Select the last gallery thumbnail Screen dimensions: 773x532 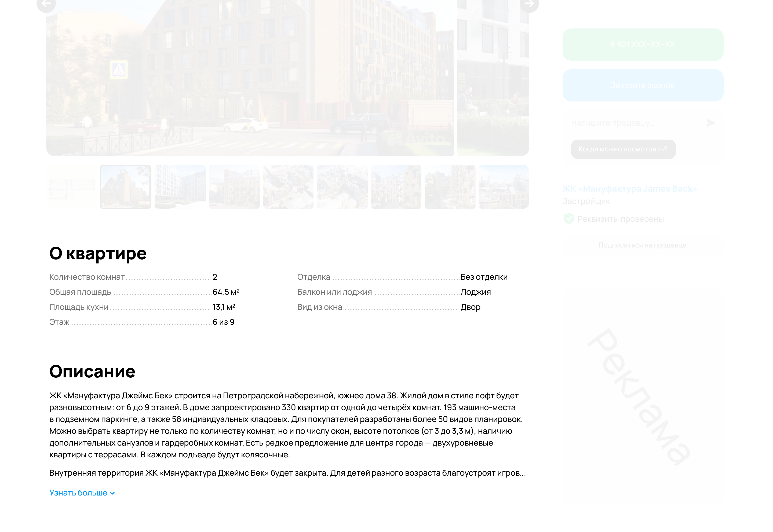tap(504, 187)
